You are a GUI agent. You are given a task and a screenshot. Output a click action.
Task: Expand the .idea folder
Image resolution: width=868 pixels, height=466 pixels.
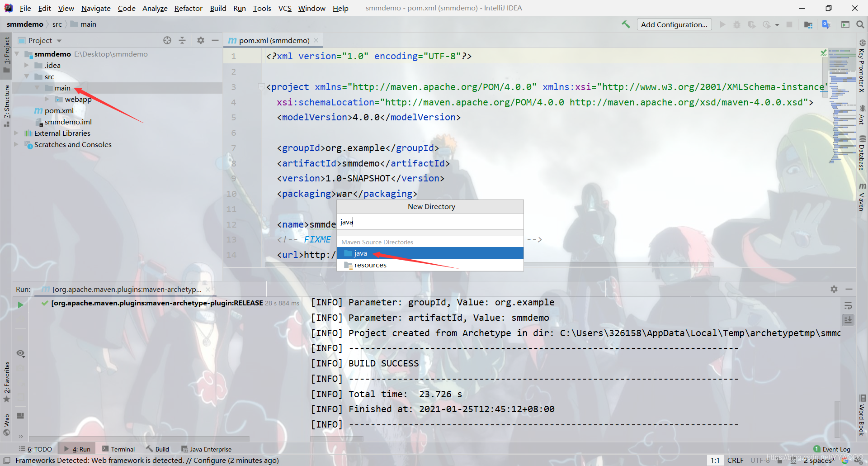[x=27, y=65]
